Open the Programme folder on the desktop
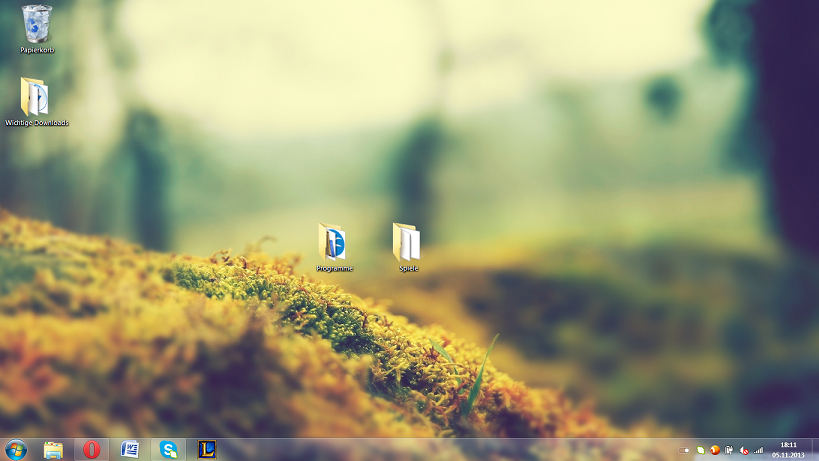819x461 pixels. [333, 242]
